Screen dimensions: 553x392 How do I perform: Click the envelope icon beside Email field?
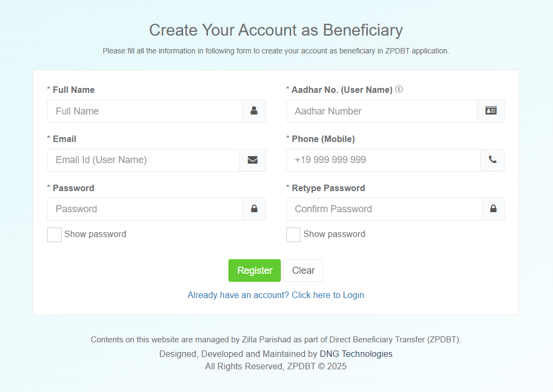tap(252, 160)
